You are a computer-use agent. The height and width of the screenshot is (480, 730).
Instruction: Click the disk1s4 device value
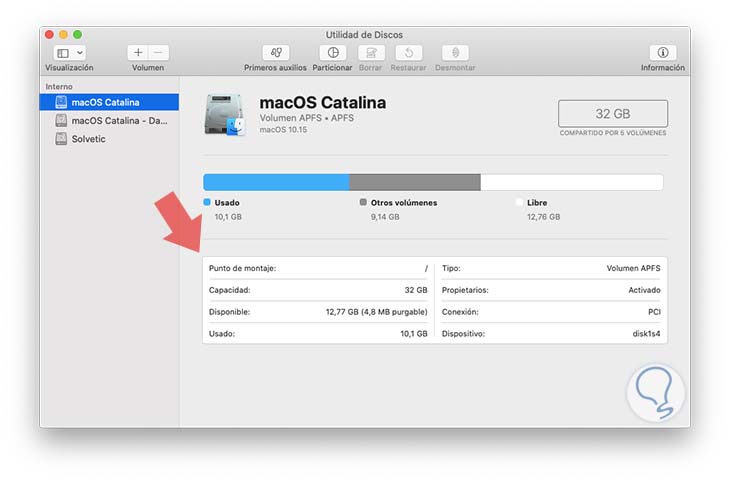[x=646, y=334]
